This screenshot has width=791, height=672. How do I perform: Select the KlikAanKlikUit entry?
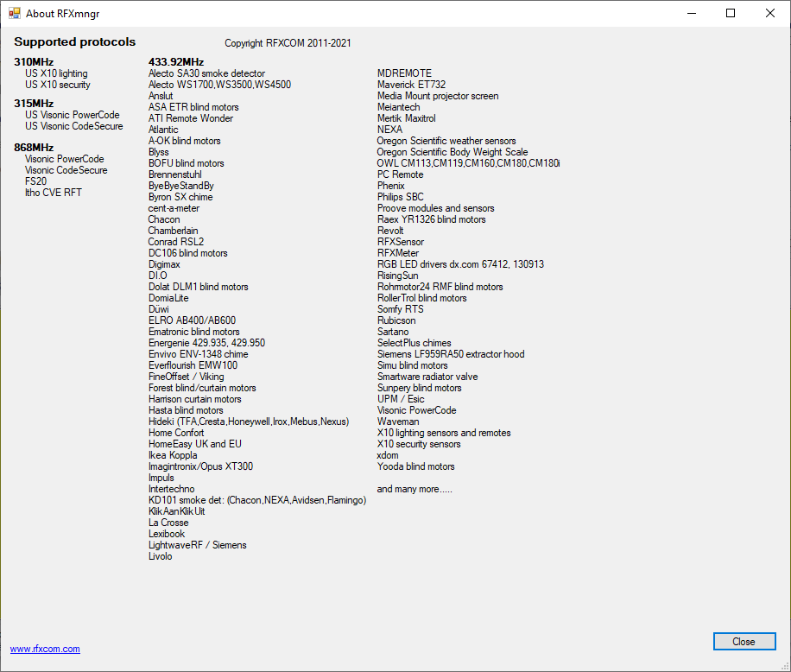click(176, 511)
